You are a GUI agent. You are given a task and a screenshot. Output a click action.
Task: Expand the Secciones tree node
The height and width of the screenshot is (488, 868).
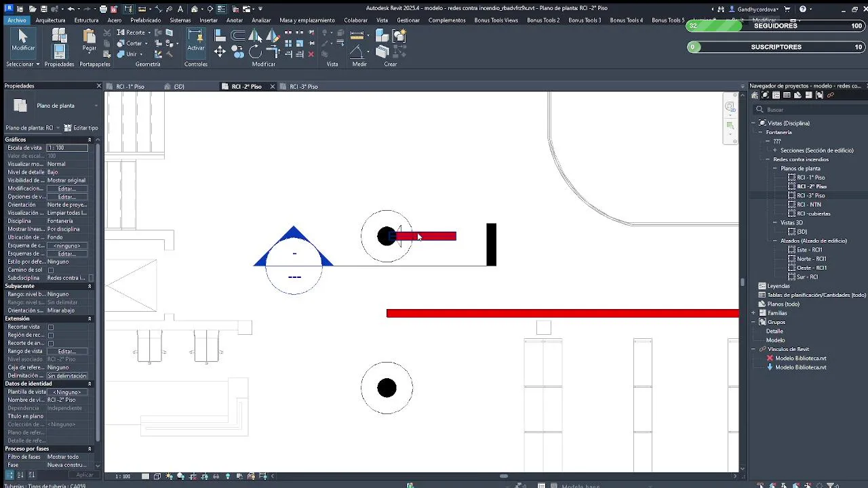[775, 150]
